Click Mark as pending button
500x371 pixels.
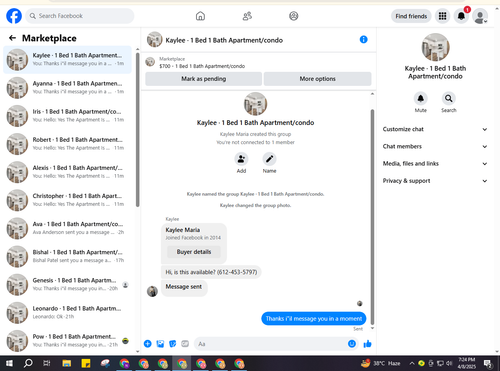203,79
